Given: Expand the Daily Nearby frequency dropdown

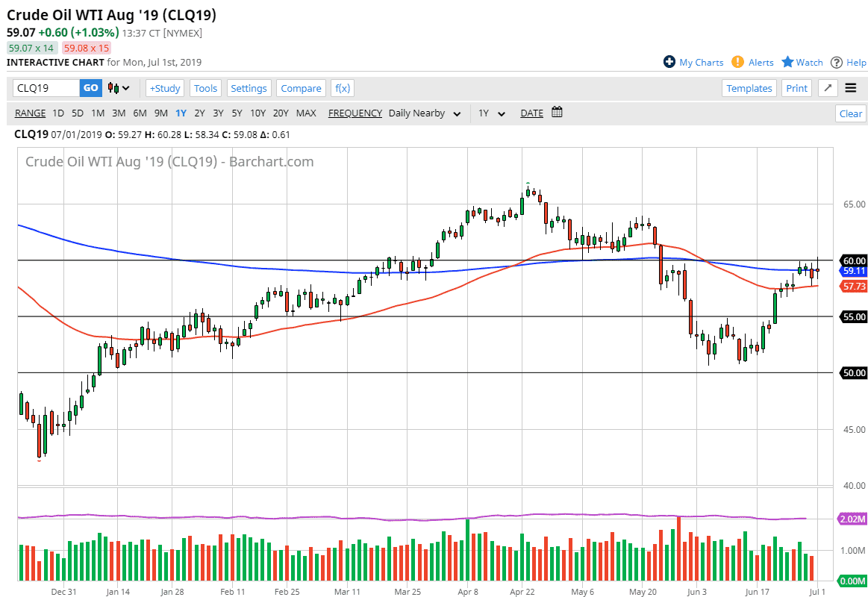Looking at the screenshot, I should point(424,113).
